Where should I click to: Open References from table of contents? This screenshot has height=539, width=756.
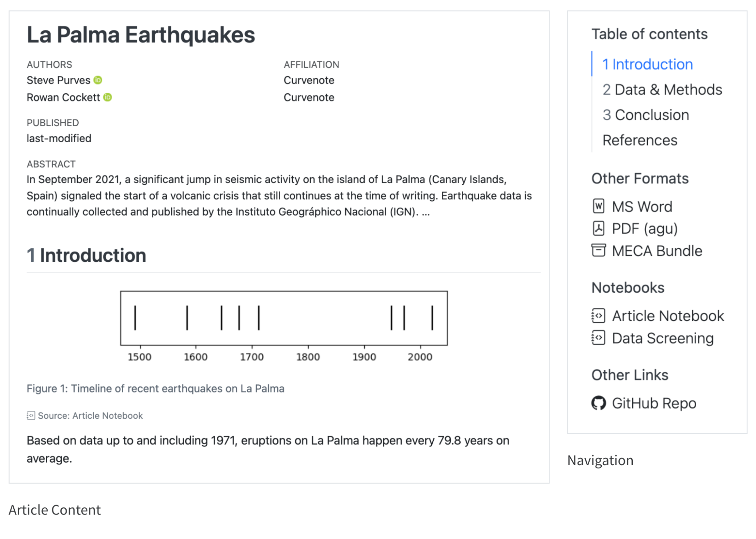tap(640, 140)
